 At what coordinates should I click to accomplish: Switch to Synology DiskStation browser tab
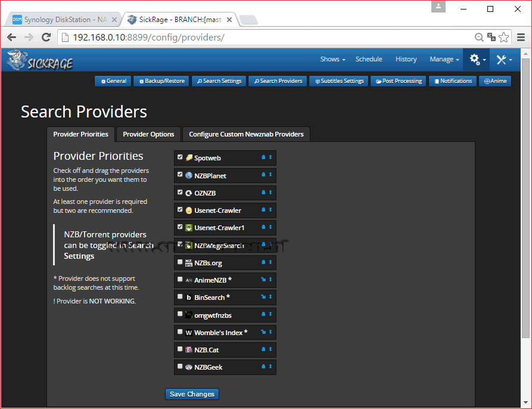point(64,20)
